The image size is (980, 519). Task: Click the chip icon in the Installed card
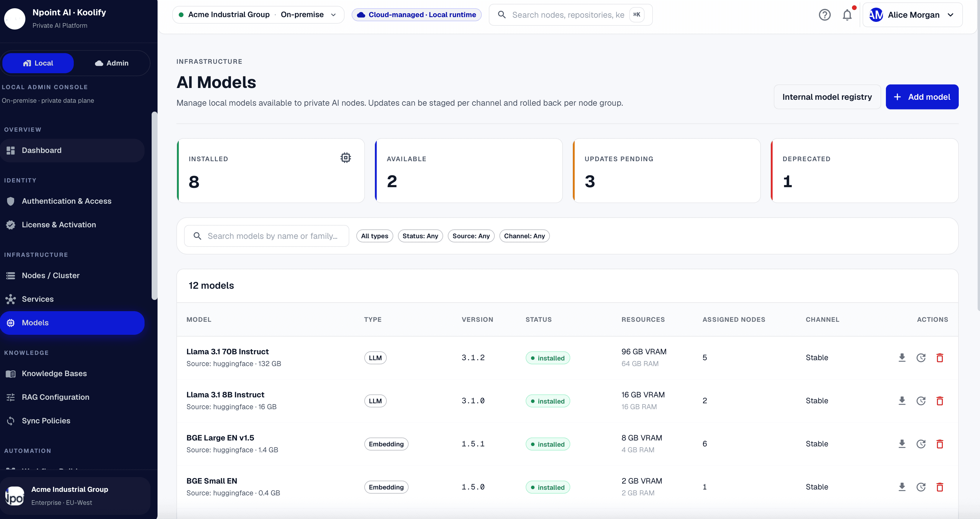[345, 157]
